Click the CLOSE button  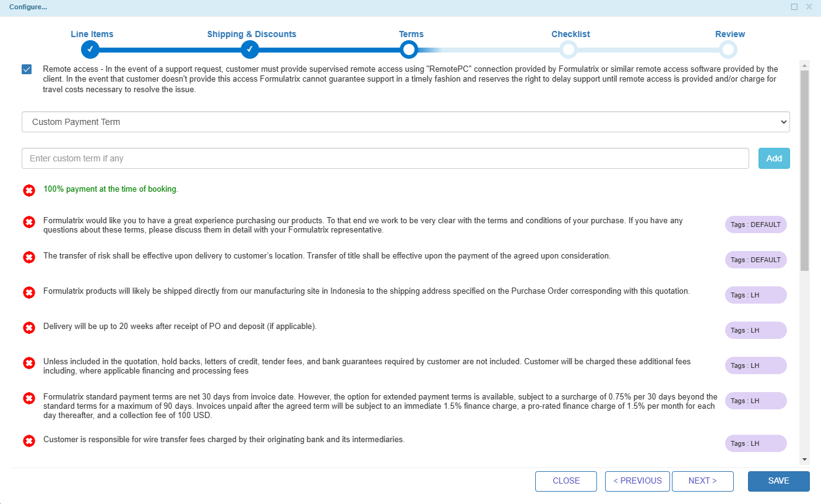point(566,481)
